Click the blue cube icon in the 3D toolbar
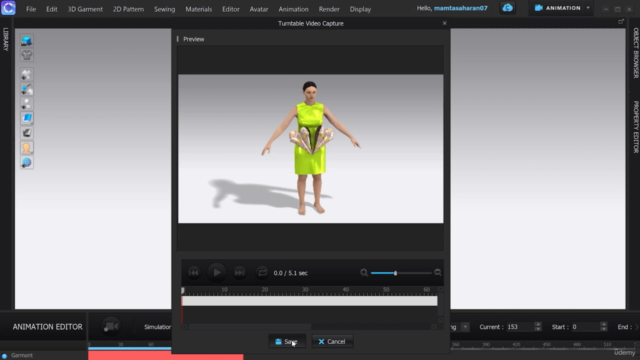The width and height of the screenshot is (640, 360). click(27, 40)
